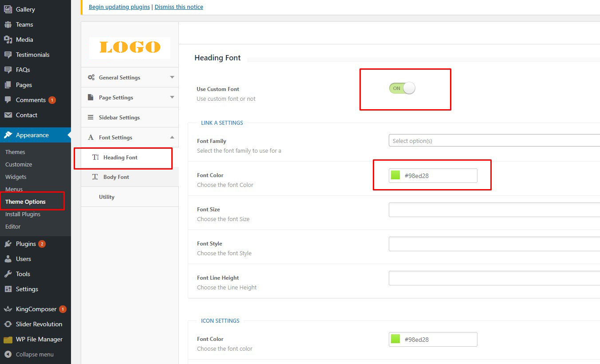
Task: Click the Dismiss this notice link
Action: click(x=179, y=7)
